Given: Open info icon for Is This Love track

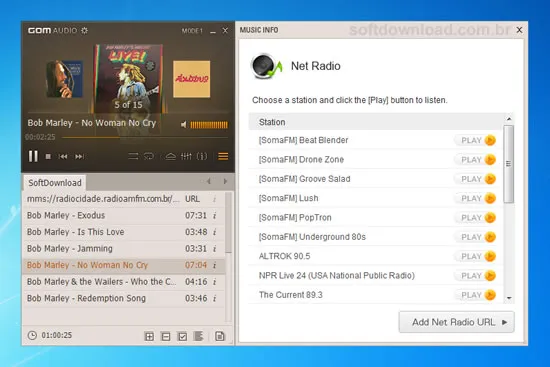Looking at the screenshot, I should click(214, 232).
